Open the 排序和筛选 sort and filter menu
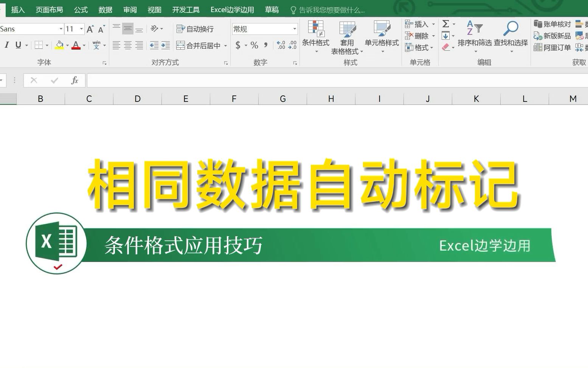Viewport: 588px width, 368px height. 475,36
